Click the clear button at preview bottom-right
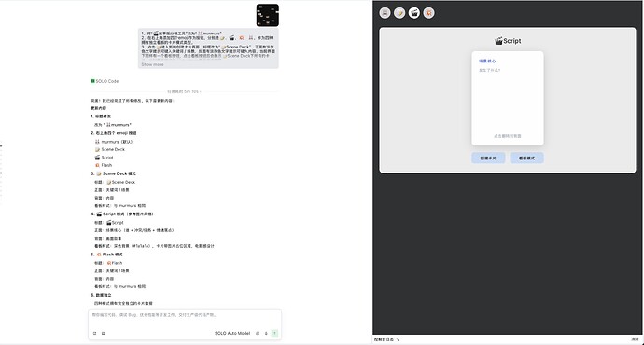The image size is (644, 345). (635, 339)
